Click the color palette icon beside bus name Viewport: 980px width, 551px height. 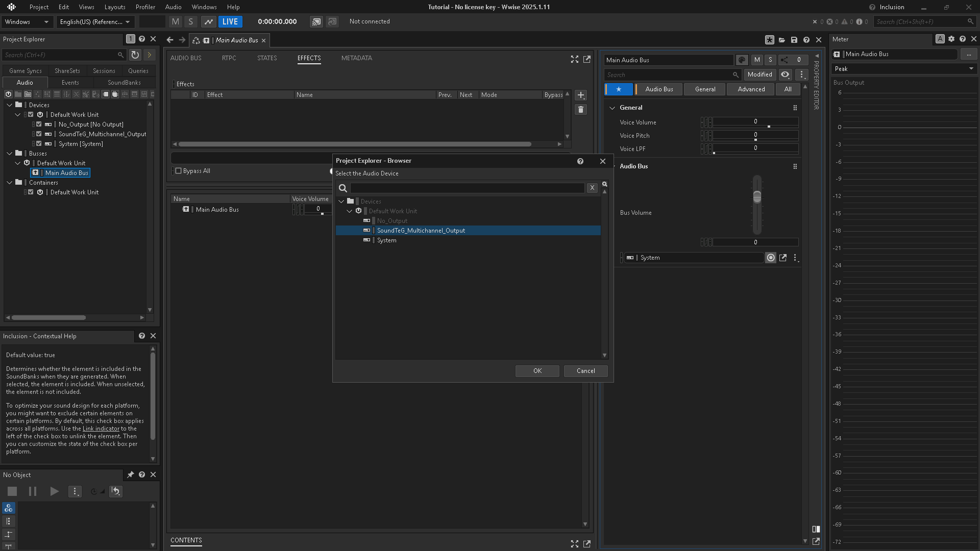pyautogui.click(x=742, y=60)
